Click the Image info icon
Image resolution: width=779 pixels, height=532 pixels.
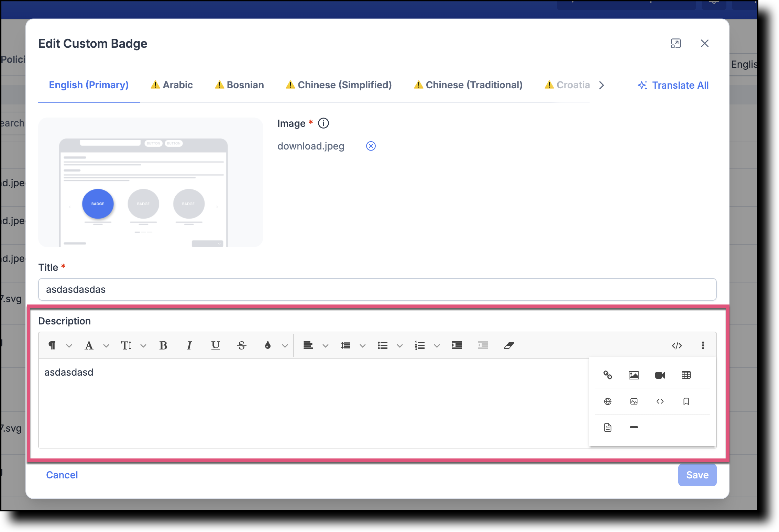323,123
